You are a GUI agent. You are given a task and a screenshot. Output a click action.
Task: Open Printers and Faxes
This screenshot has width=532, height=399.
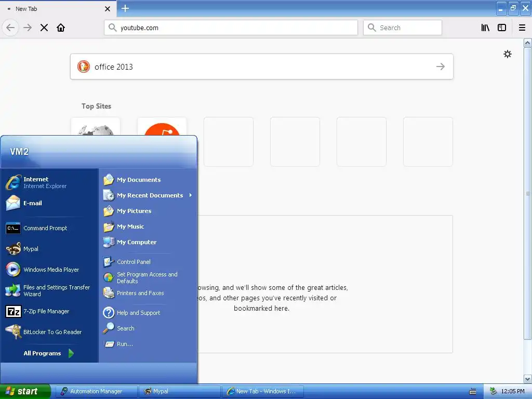coord(148,293)
